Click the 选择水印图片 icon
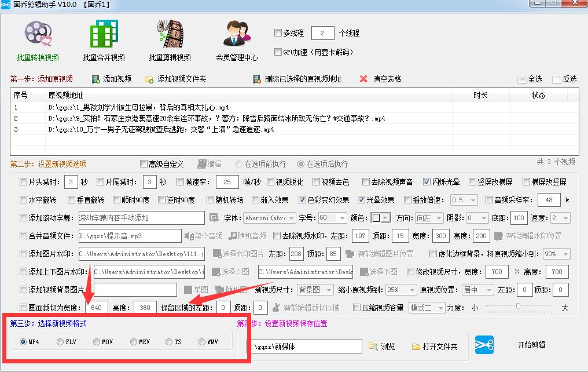588x372 pixels. coord(217,254)
